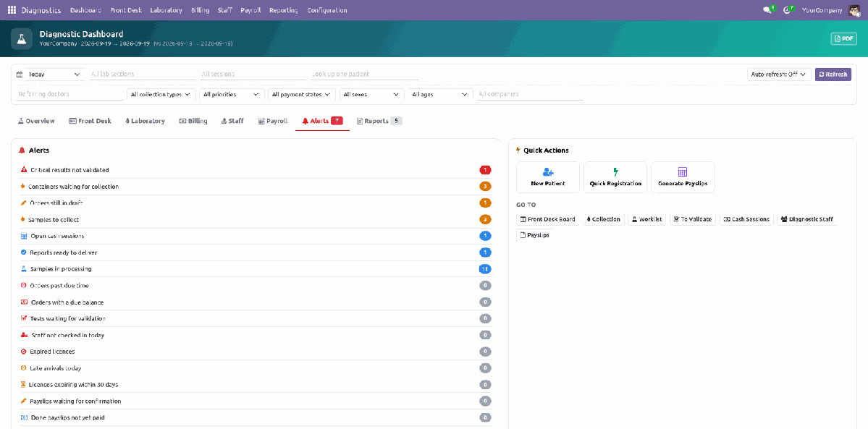Click the Look up one patient field
Viewport: 868px width, 429px height.
click(363, 75)
